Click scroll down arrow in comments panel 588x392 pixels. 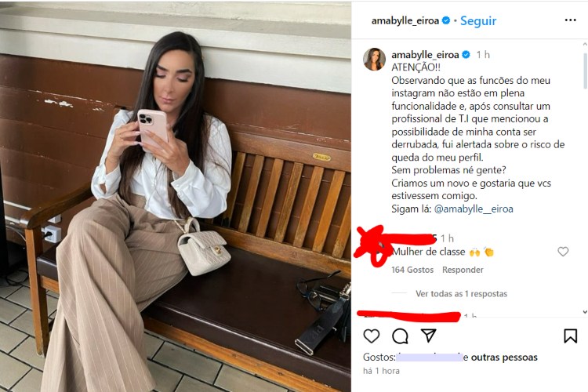tap(585, 312)
